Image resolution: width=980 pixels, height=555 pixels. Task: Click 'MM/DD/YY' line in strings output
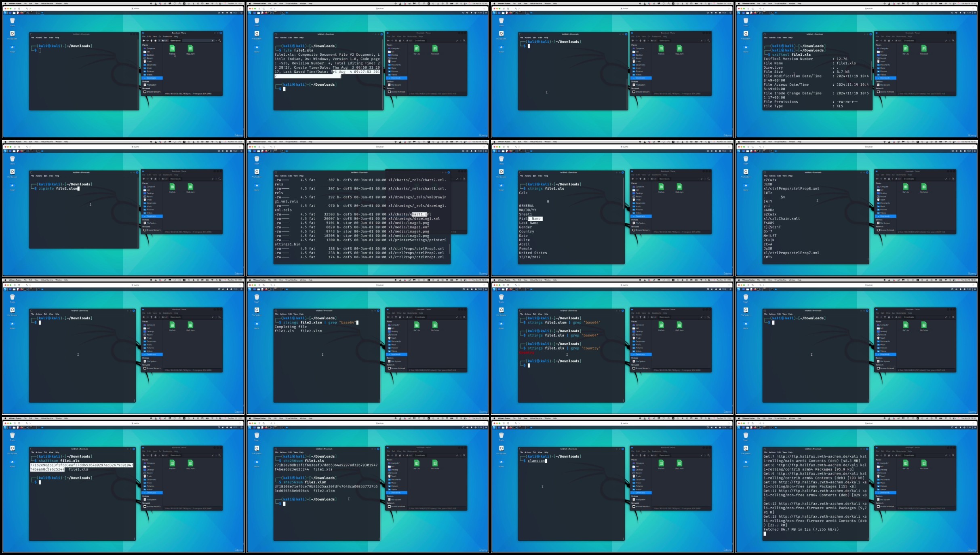coord(528,210)
